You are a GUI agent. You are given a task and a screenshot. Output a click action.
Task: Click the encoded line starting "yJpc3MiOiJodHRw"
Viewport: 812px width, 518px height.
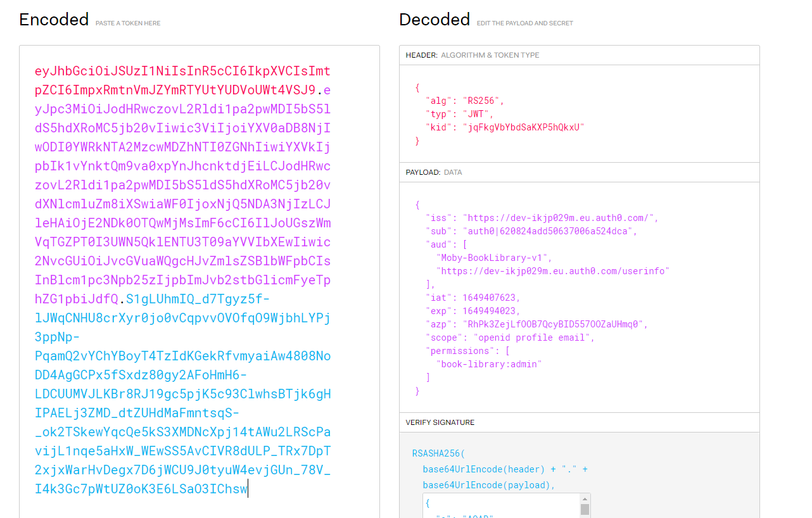[182, 109]
